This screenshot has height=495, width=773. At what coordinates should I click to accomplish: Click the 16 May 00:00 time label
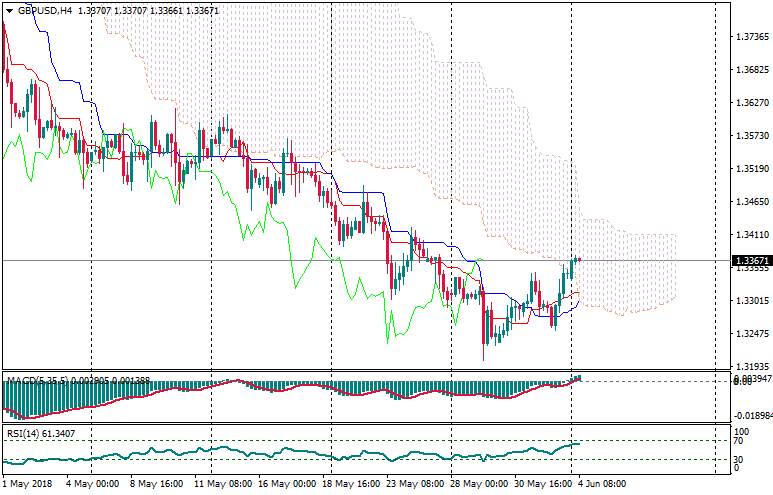coord(287,484)
